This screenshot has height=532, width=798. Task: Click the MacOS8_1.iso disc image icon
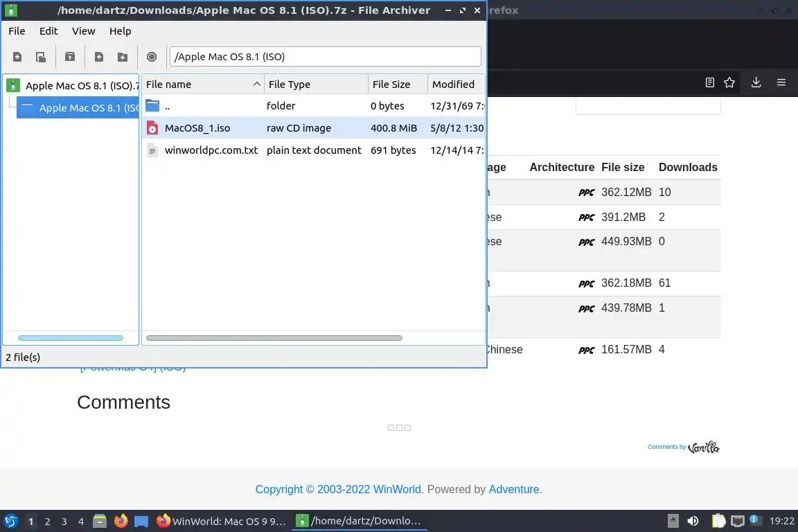tap(152, 127)
